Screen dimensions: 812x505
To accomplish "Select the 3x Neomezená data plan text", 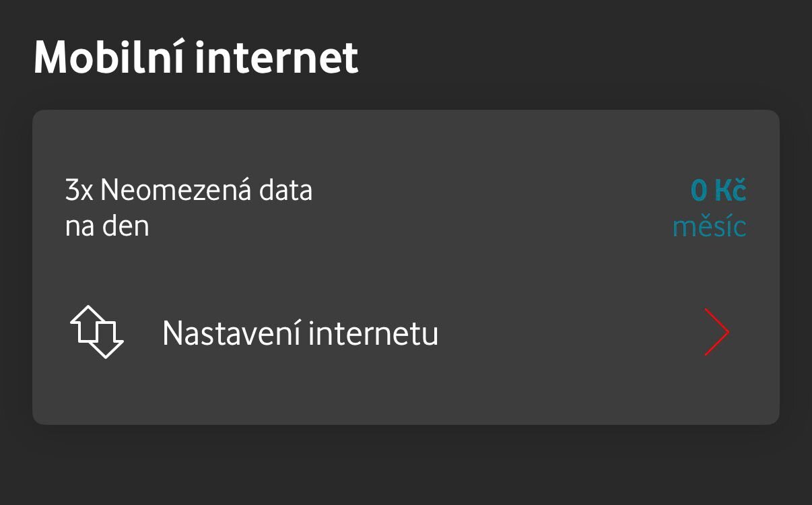I will [x=189, y=191].
